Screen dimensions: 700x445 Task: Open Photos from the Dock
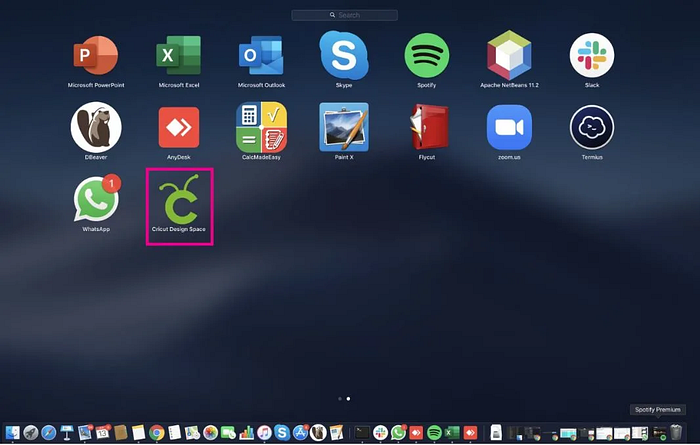click(x=210, y=433)
